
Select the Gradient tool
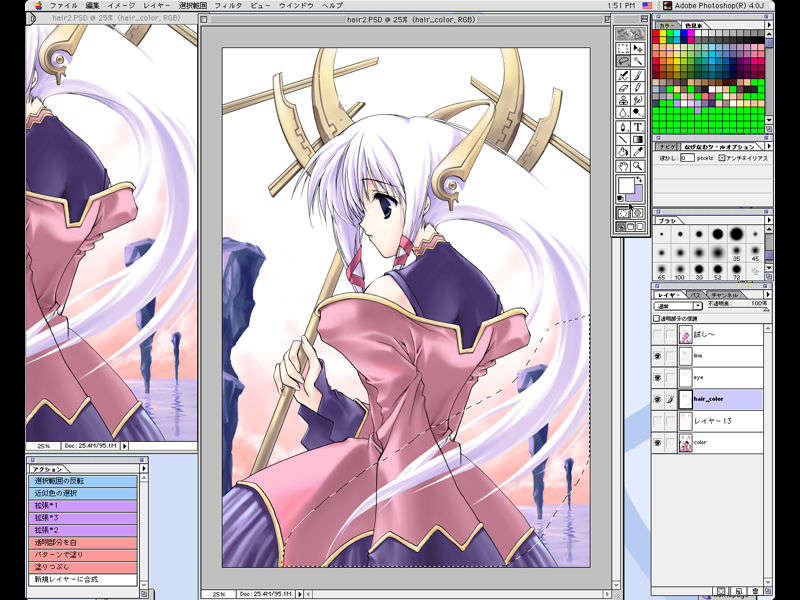tap(638, 139)
